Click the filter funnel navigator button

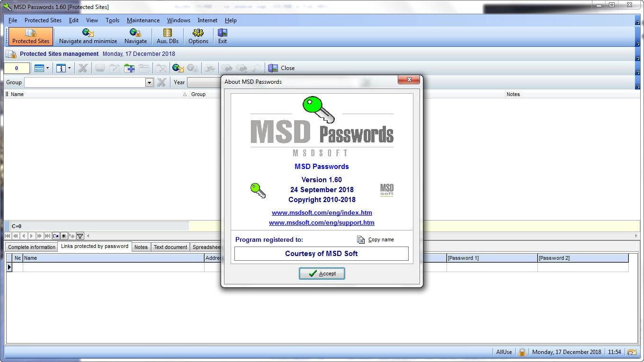coord(80,236)
